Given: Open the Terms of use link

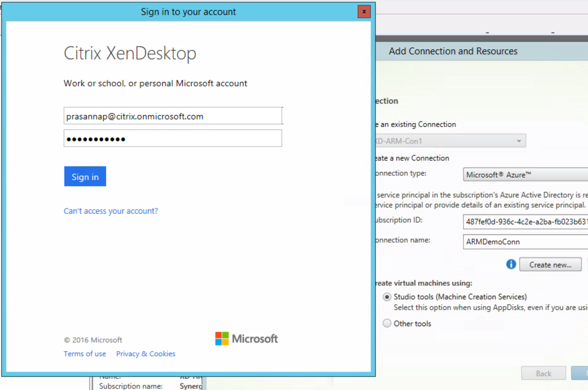Looking at the screenshot, I should click(85, 354).
